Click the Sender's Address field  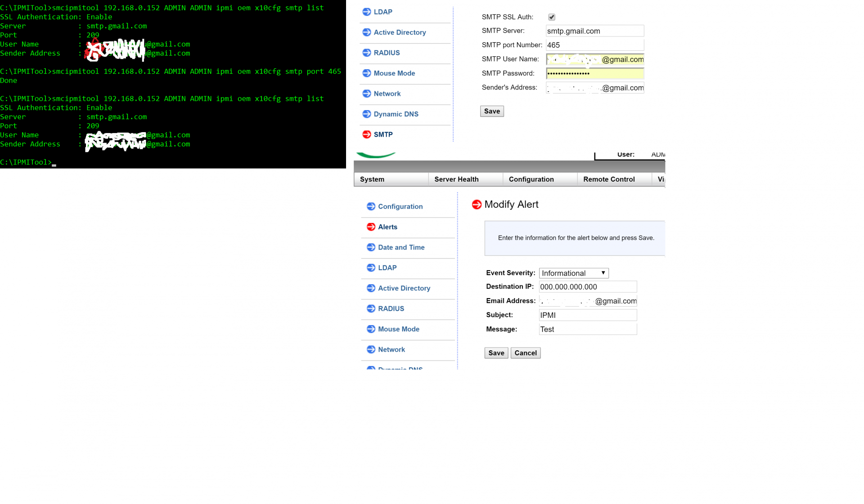(595, 88)
